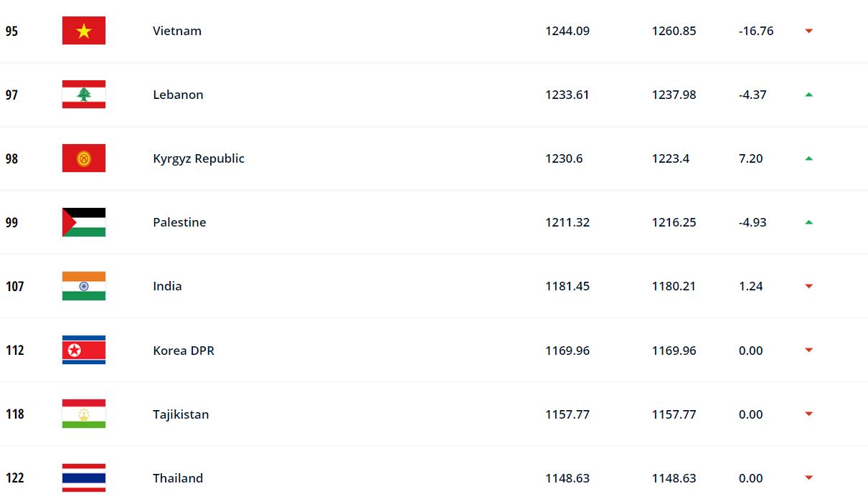868x504 pixels.
Task: Expand Lebanon row with green up arrow
Action: click(x=808, y=95)
